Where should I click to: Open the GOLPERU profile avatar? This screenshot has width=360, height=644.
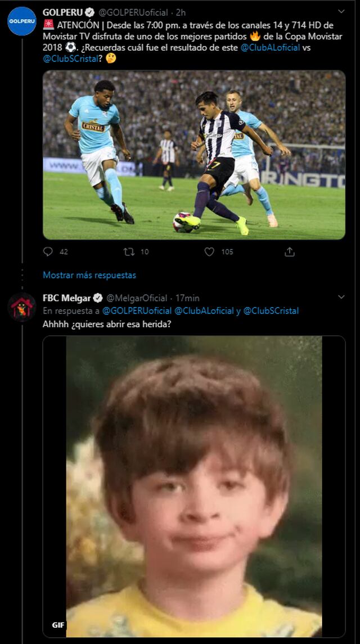[22, 22]
